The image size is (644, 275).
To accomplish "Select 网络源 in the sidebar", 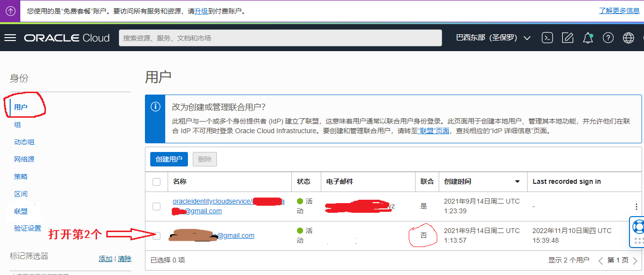I will pyautogui.click(x=24, y=159).
